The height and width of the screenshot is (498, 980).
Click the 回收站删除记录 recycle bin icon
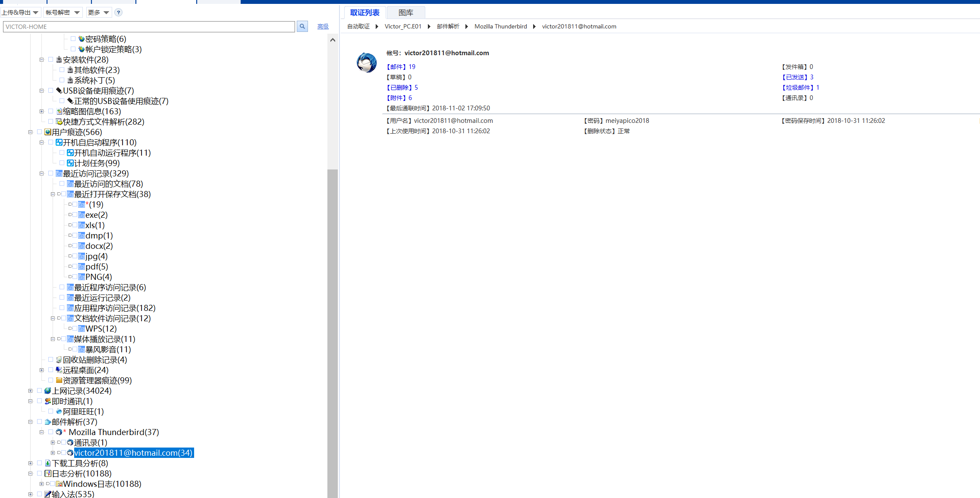(x=59, y=360)
